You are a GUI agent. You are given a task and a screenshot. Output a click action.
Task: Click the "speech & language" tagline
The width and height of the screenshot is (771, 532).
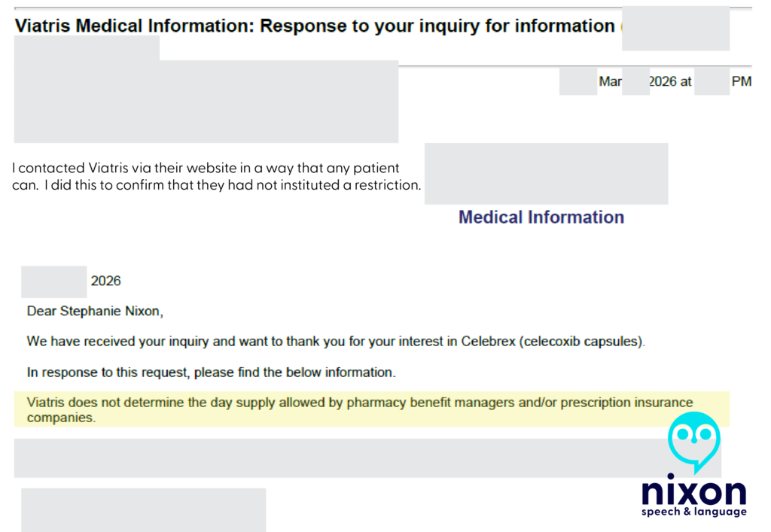693,512
